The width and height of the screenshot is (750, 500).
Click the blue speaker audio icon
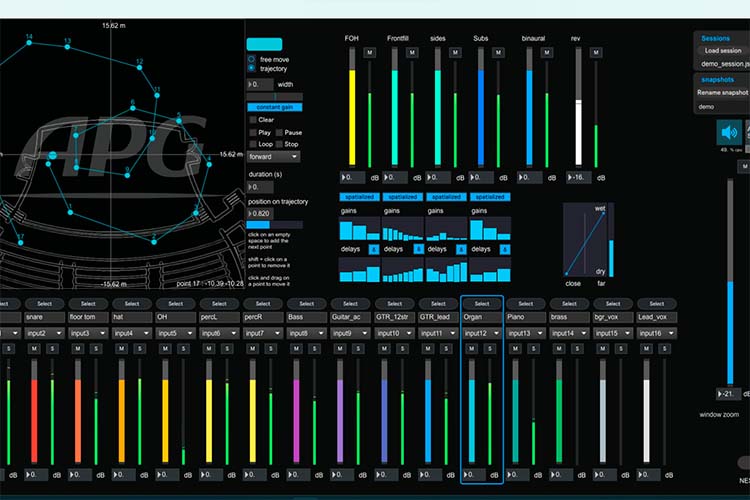tap(729, 133)
